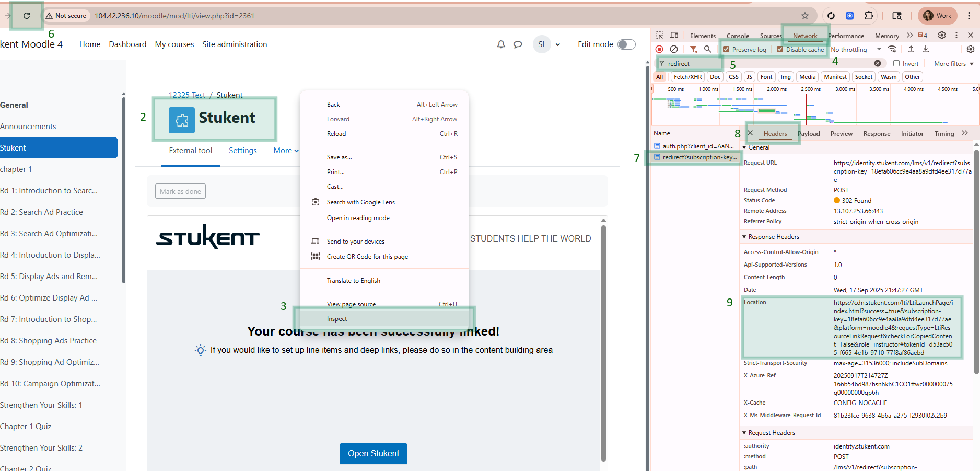Viewport: 980px width, 471px height.
Task: Toggle Edit mode switch
Action: pyautogui.click(x=626, y=44)
